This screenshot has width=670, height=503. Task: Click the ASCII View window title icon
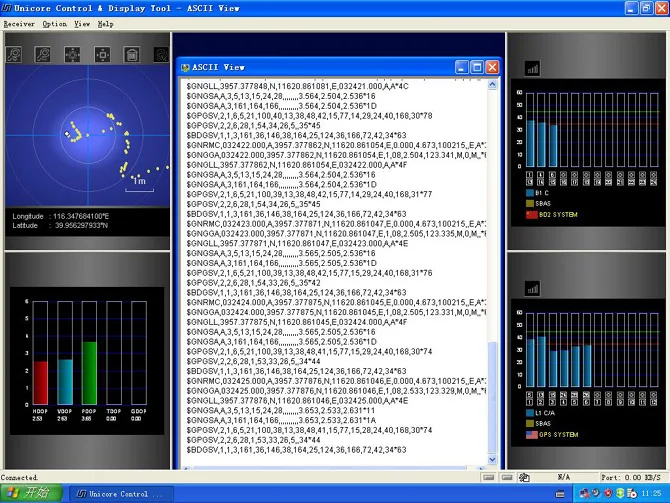[185, 68]
